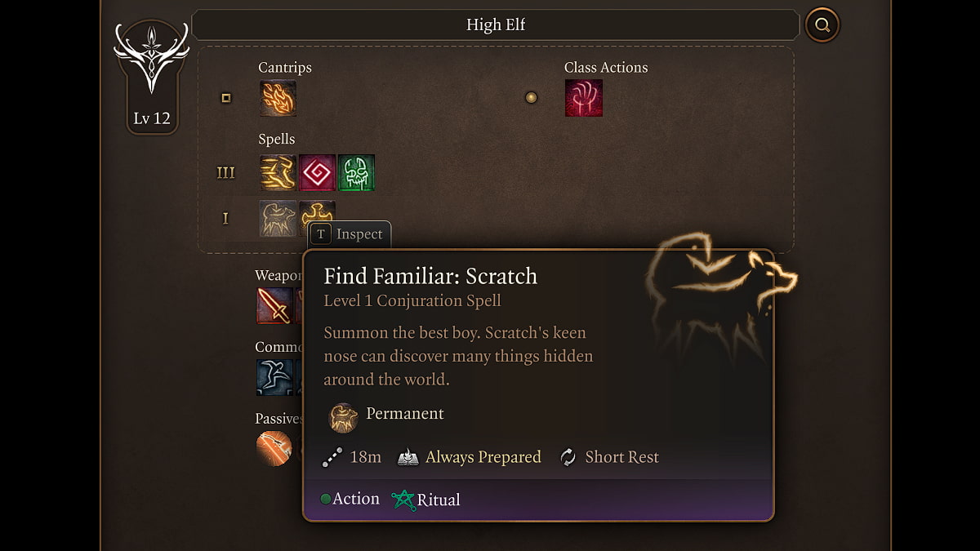
Task: Choose the red spiral spell icon
Action: click(x=317, y=173)
